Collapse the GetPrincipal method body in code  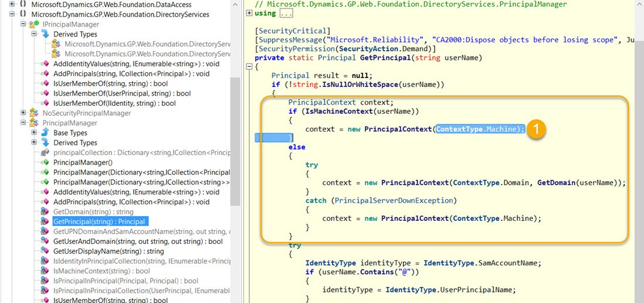[x=249, y=66]
